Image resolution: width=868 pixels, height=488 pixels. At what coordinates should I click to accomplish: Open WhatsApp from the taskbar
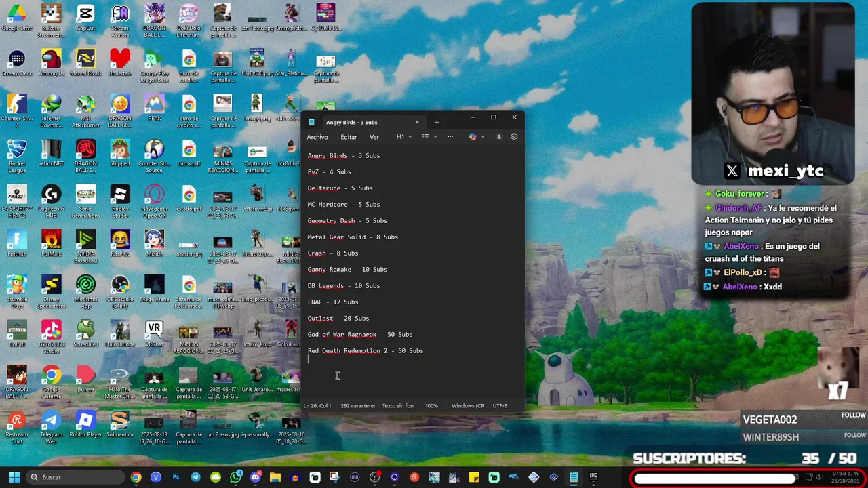click(x=235, y=477)
